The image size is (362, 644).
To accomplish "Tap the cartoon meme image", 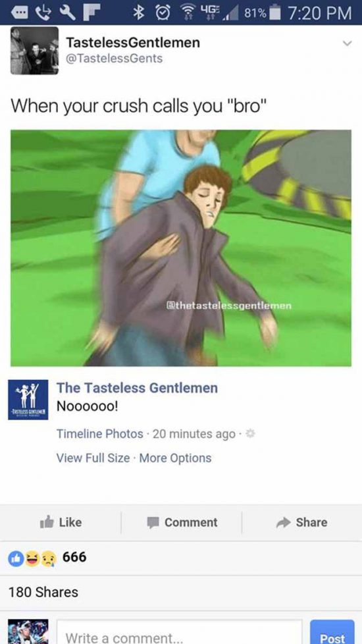I will 181,248.
